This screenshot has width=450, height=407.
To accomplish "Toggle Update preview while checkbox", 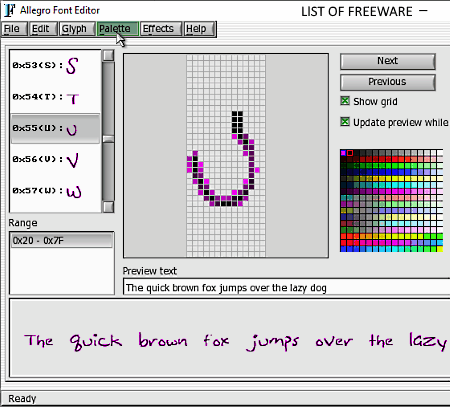I will (x=345, y=122).
